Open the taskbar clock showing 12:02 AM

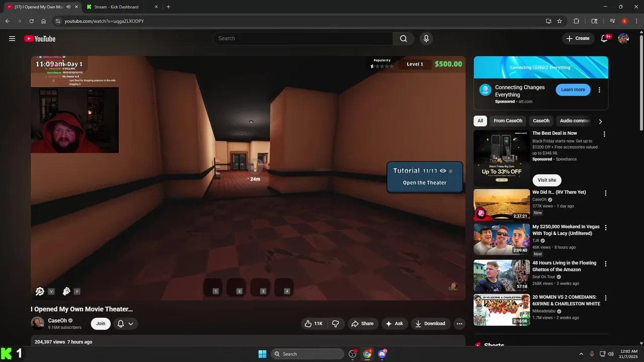628,354
